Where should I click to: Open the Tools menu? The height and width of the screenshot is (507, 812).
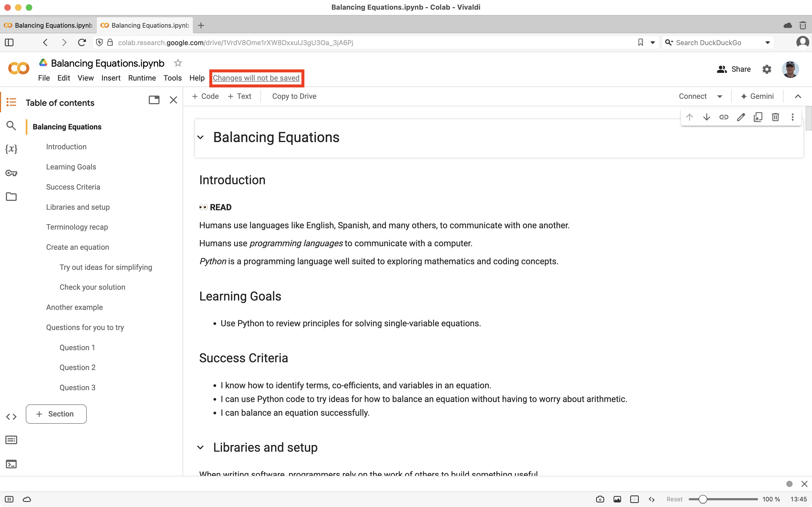[x=172, y=78]
